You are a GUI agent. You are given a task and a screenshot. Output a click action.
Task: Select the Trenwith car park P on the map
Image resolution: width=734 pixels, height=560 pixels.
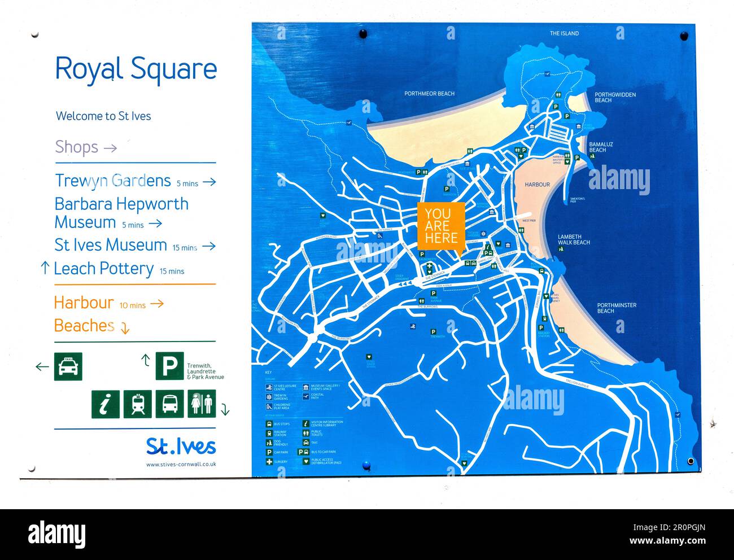click(433, 332)
